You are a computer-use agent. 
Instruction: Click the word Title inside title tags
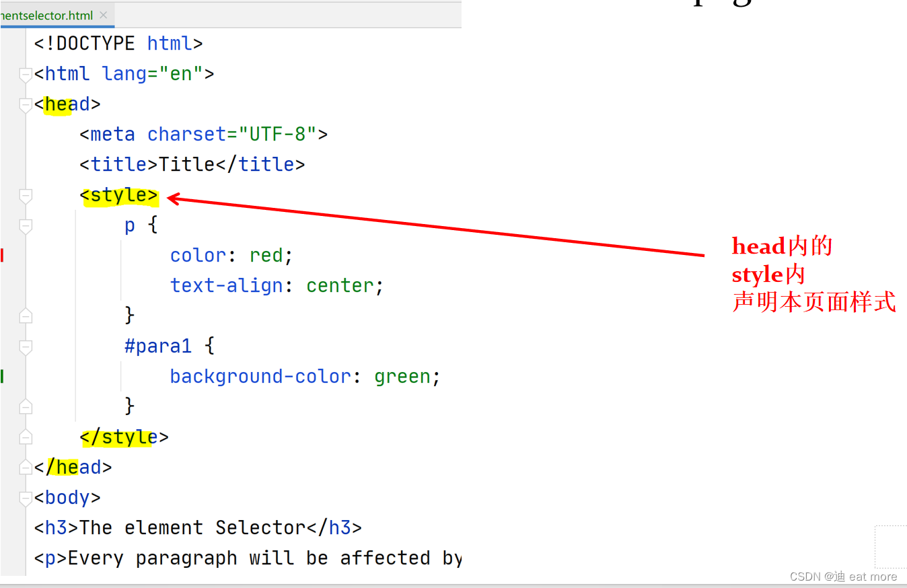(x=186, y=165)
